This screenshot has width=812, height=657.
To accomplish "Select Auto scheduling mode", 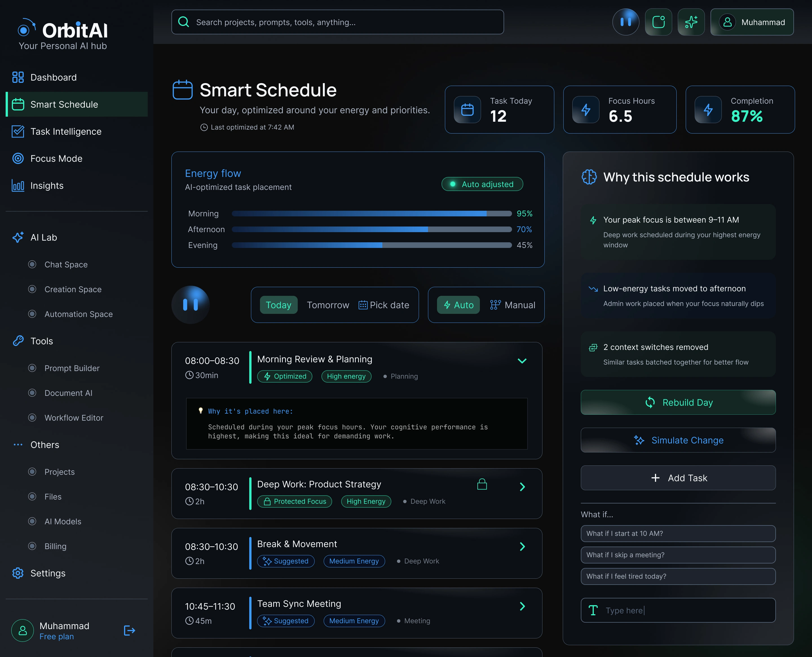I will click(x=458, y=305).
